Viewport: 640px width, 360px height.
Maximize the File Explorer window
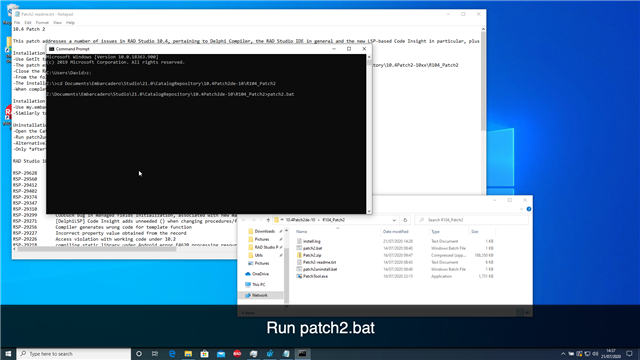509,200
